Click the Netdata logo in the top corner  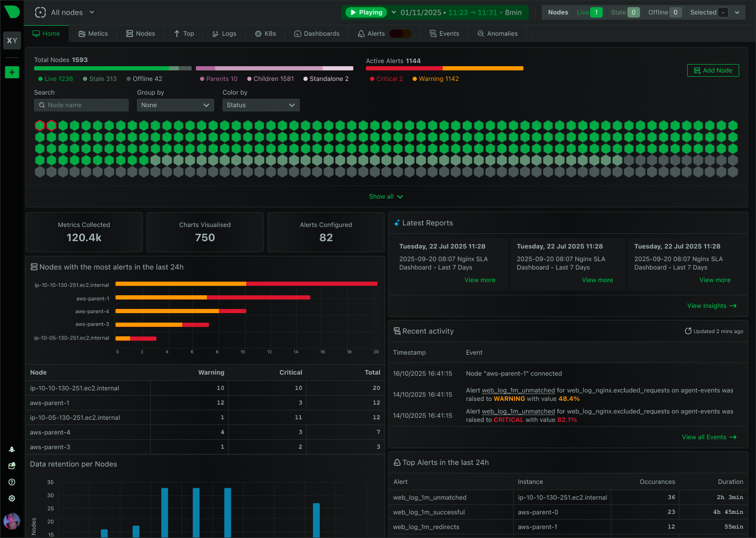[x=12, y=12]
